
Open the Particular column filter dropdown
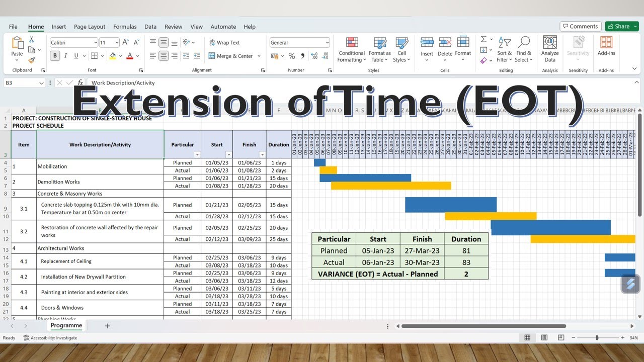click(197, 155)
